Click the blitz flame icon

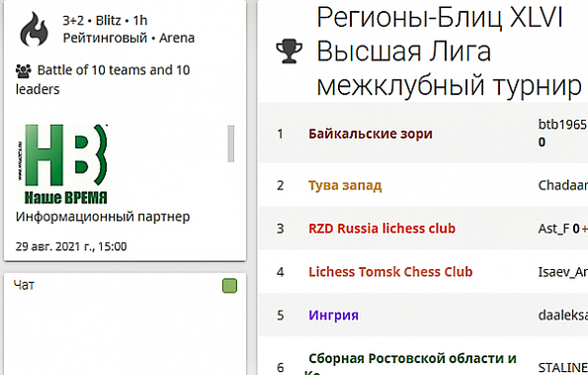[x=34, y=29]
